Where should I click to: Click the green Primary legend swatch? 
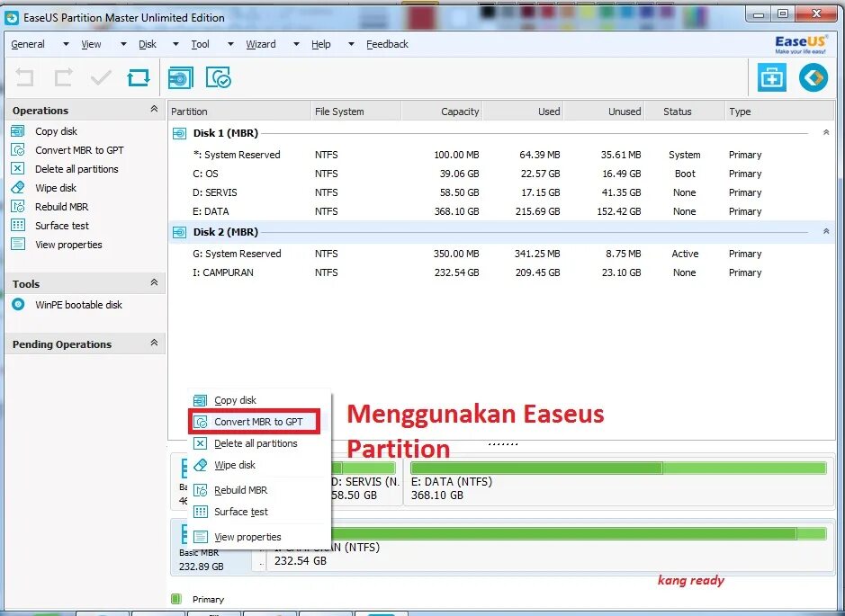pyautogui.click(x=176, y=599)
